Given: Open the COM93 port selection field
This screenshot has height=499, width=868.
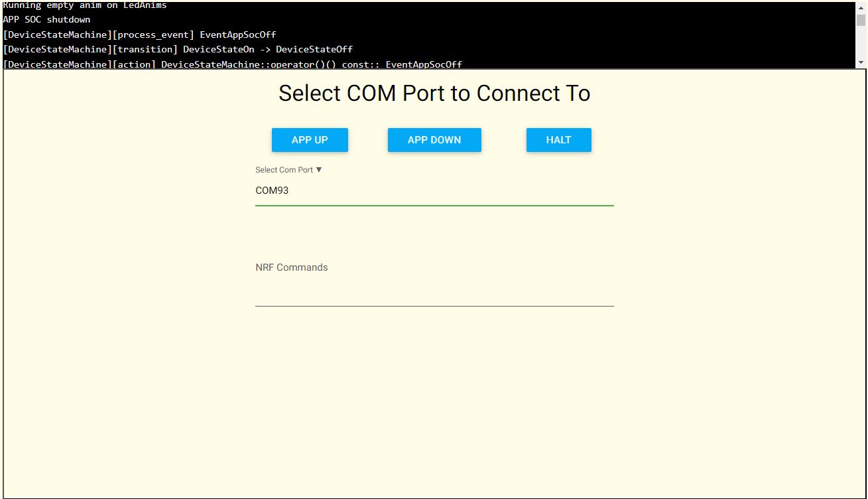Looking at the screenshot, I should (x=434, y=191).
